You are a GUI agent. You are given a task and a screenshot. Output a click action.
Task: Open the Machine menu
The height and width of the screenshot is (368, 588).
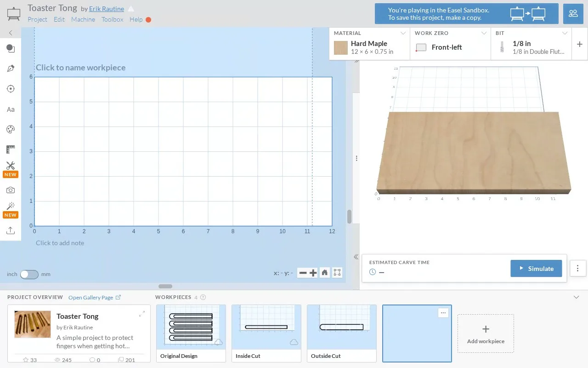click(83, 19)
